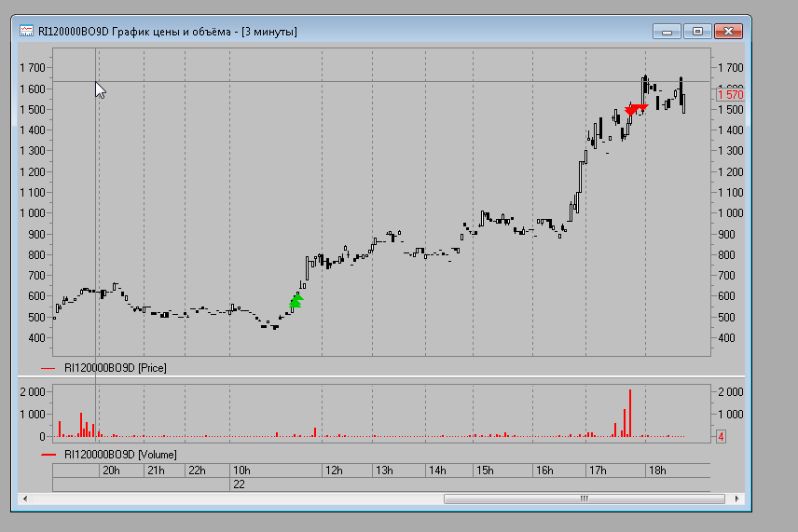
Task: Click the red sell arrow marker
Action: (x=634, y=110)
